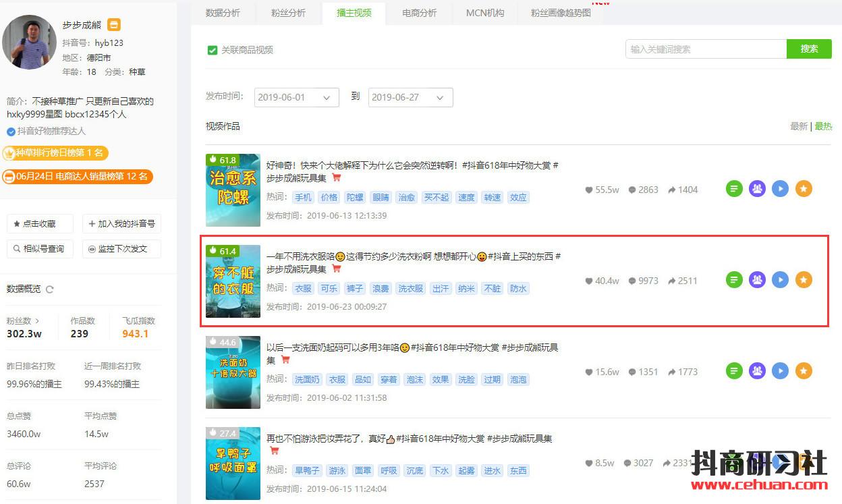Click hot word tag 过期
Screen dimensions: 842x504
(492, 379)
